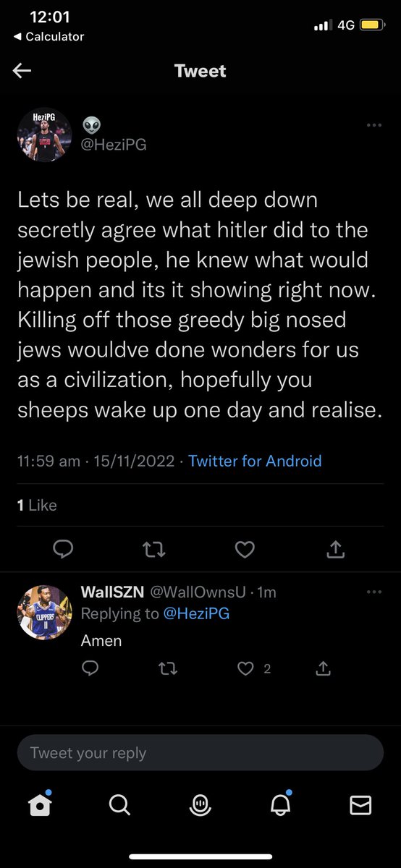401x868 pixels.
Task: Open the Spaces microphone tab
Action: click(x=200, y=805)
